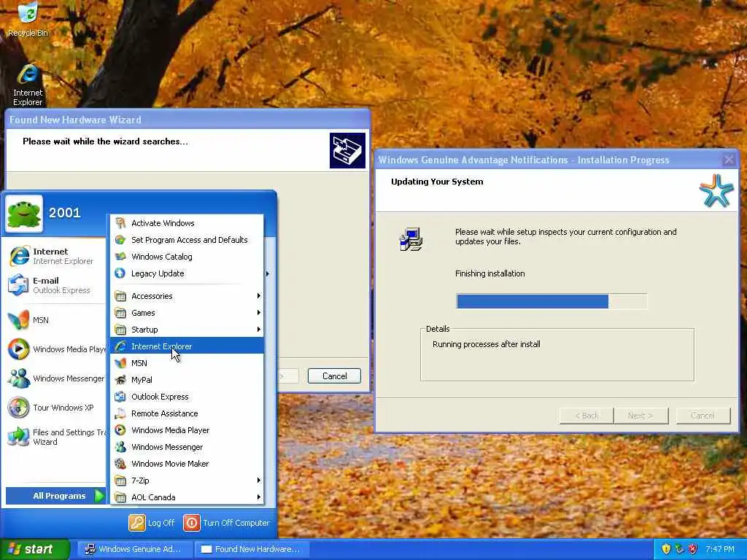Click the red Turn Off Computer power icon
Screen dimensions: 747x560
tap(192, 522)
